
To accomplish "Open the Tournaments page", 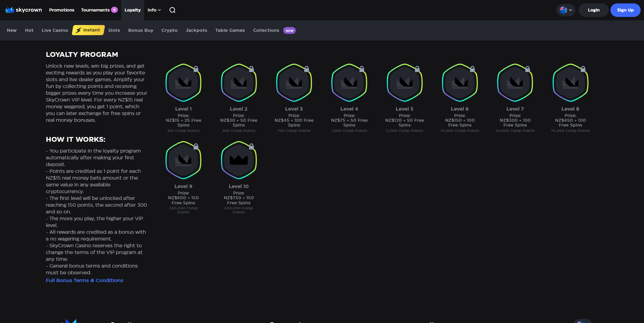I will pyautogui.click(x=95, y=10).
